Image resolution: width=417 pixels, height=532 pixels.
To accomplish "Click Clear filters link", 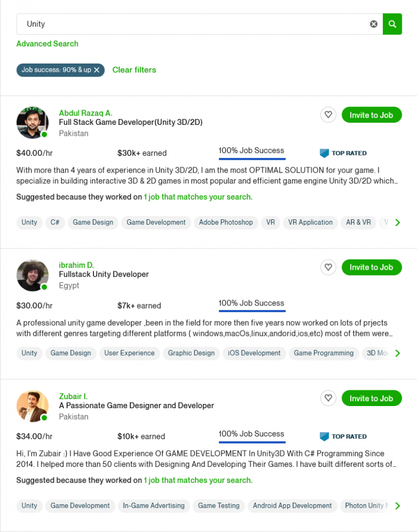I will pyautogui.click(x=134, y=70).
